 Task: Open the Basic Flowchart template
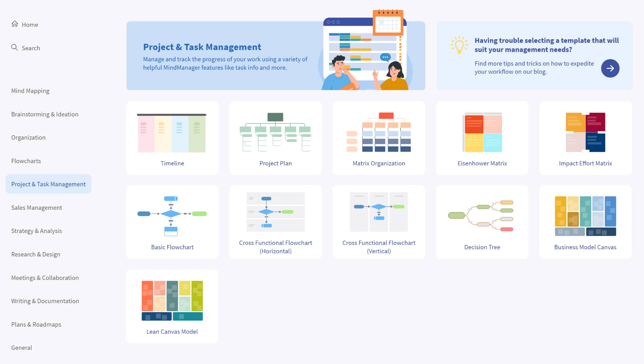tap(172, 221)
